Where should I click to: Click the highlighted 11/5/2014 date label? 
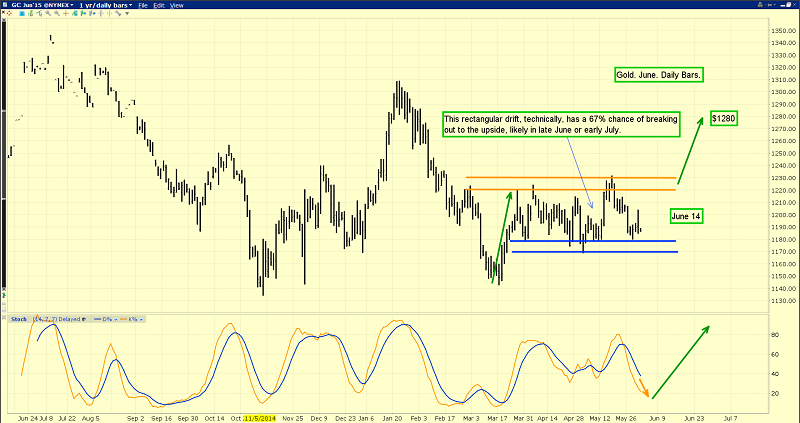pos(260,418)
